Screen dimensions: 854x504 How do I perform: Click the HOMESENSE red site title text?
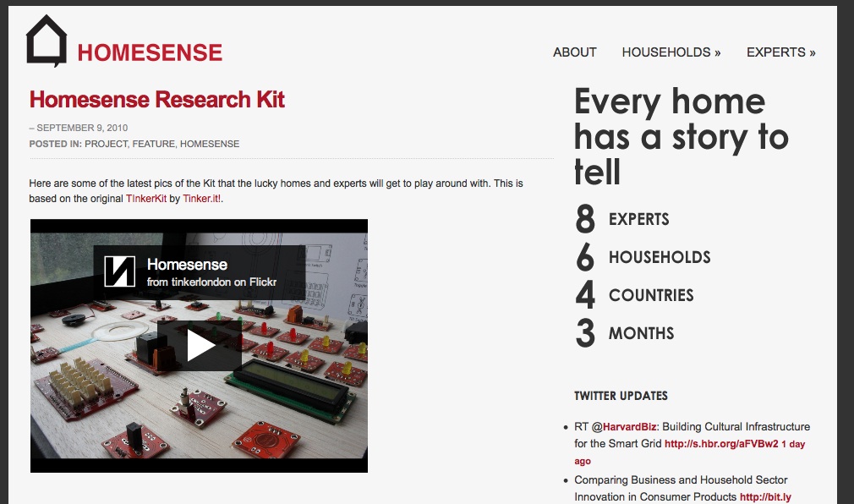(x=150, y=53)
